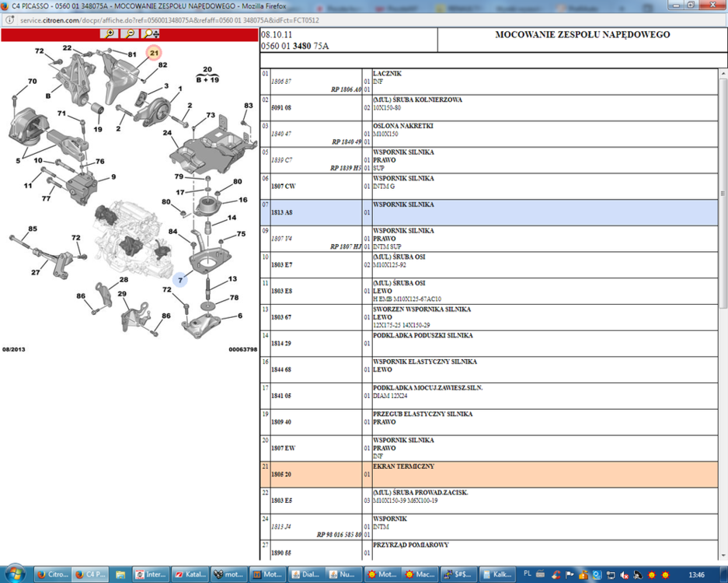Click callout number 85 on the diagram
Screen dimensions: 728x583
pos(33,229)
